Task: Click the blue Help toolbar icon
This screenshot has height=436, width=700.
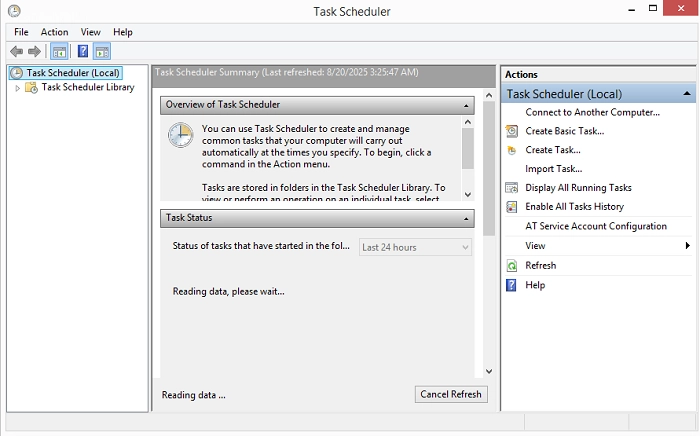Action: click(83, 51)
